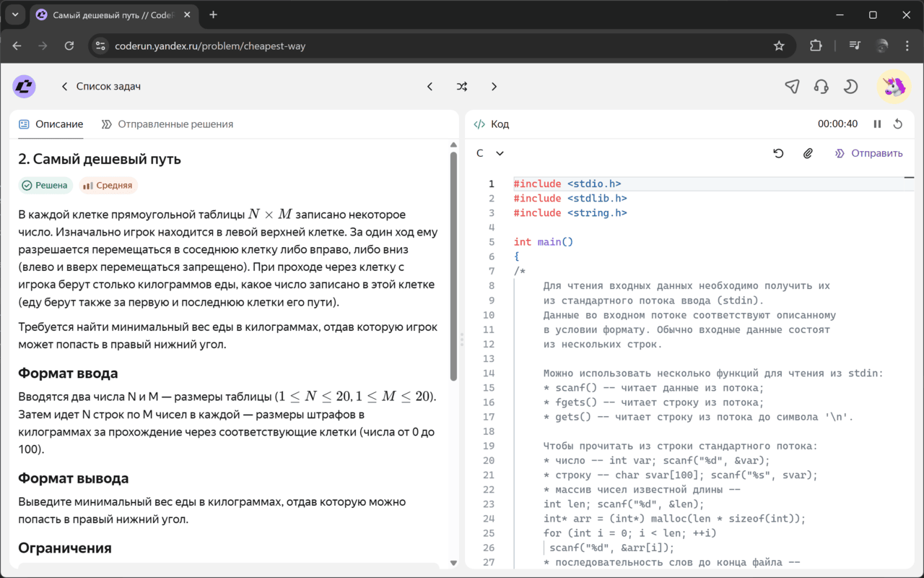
Task: Bookmark this page with star icon
Action: point(779,46)
